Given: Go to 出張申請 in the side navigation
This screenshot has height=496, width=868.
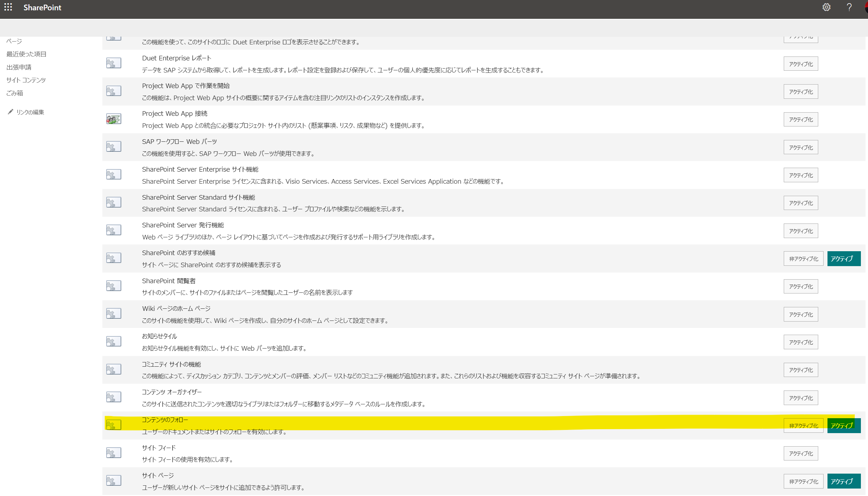Looking at the screenshot, I should [19, 67].
